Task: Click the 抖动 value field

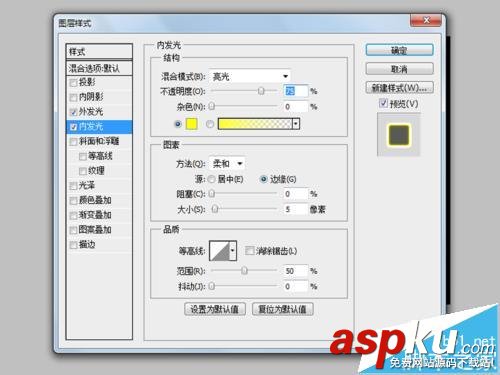Action: (296, 286)
